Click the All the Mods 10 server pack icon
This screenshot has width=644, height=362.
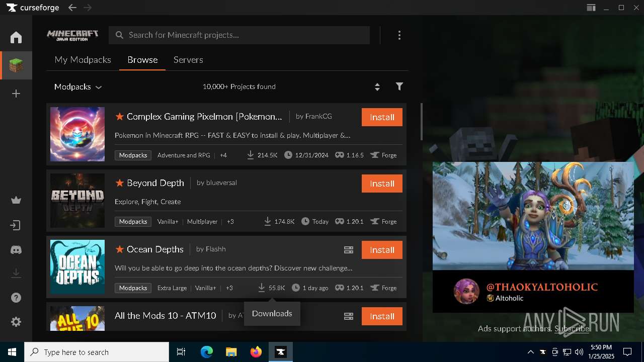click(349, 316)
